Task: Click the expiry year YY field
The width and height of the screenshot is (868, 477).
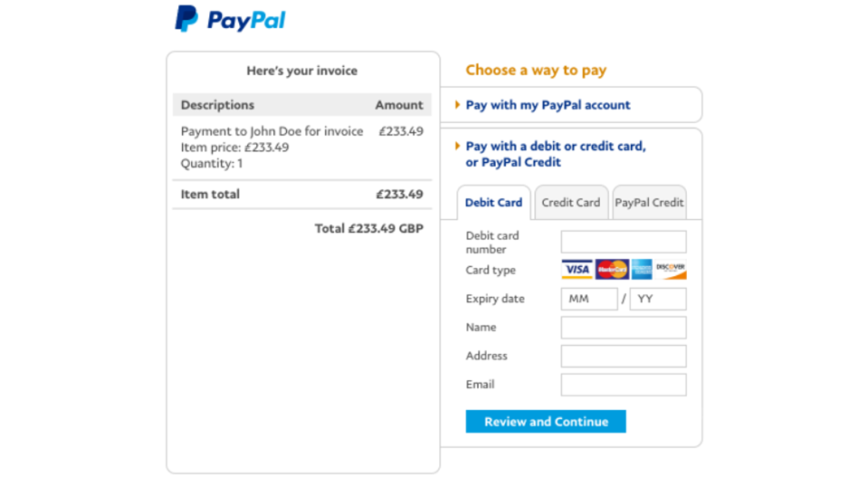Action: [x=657, y=299]
